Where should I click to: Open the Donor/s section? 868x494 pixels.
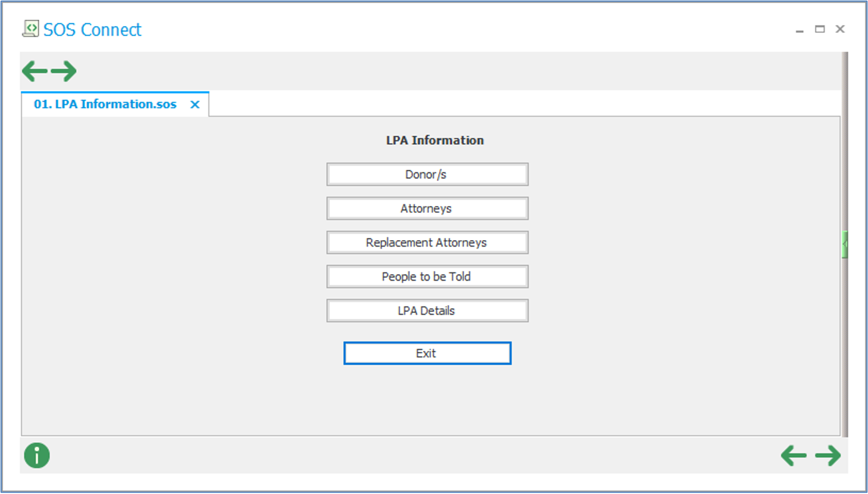tap(427, 175)
